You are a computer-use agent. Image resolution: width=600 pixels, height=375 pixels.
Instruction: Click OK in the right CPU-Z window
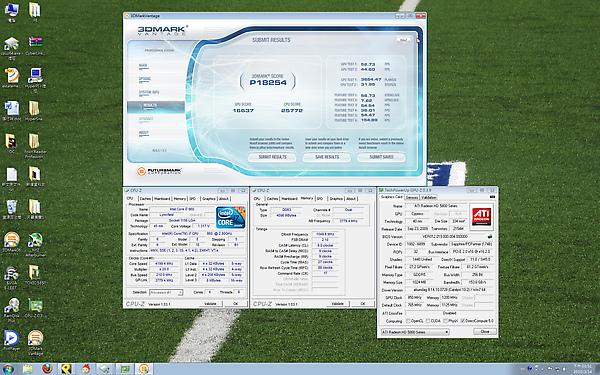coord(363,303)
